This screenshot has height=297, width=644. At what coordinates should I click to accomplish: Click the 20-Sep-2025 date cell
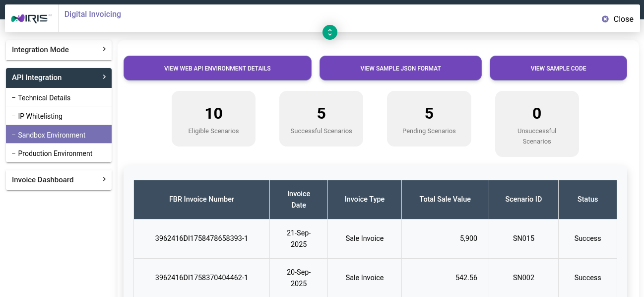[299, 278]
